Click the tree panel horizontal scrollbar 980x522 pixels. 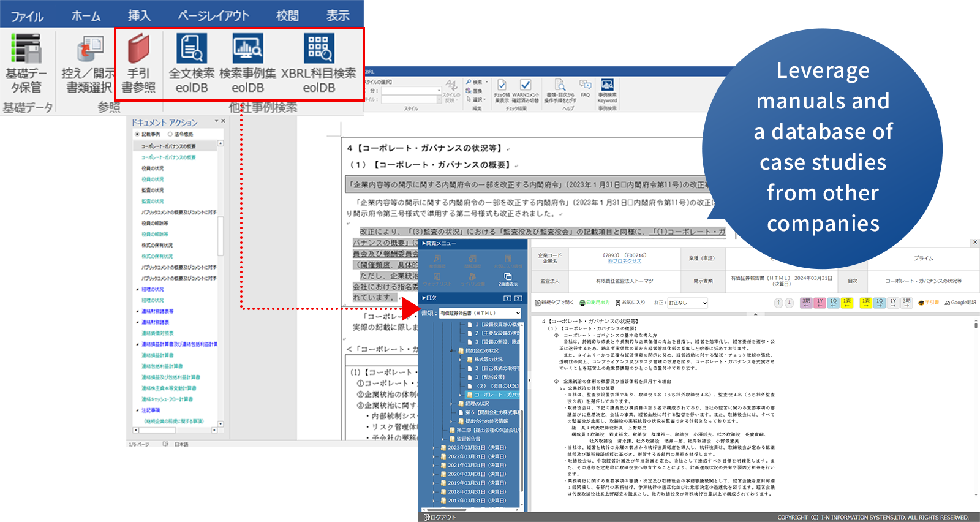tap(472, 509)
